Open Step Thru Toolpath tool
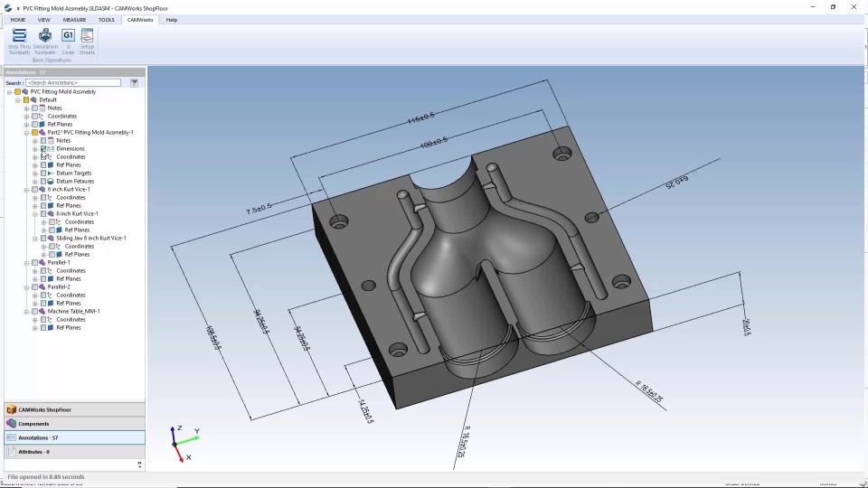 click(19, 42)
